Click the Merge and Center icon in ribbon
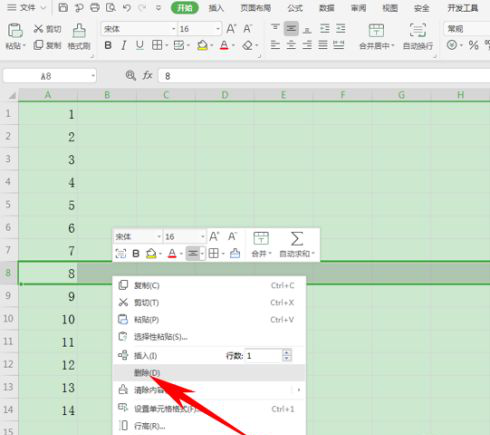The width and height of the screenshot is (490, 435). (376, 30)
